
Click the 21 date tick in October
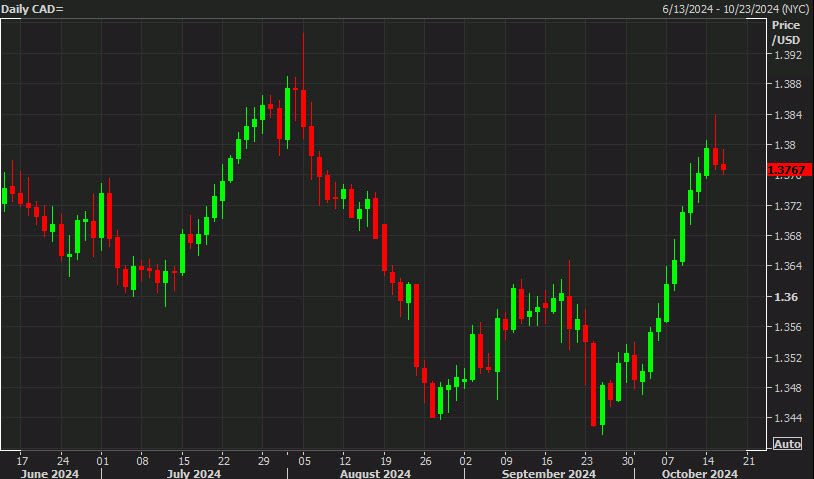[x=749, y=461]
